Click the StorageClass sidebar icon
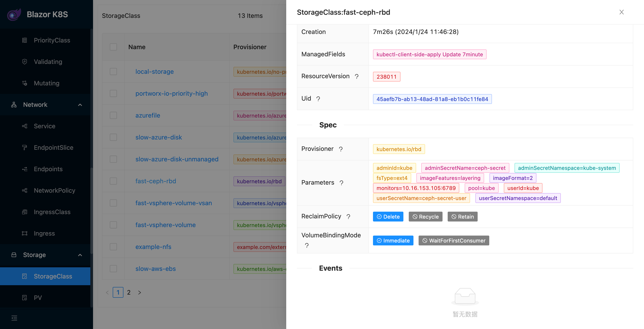644x329 pixels. (x=24, y=276)
